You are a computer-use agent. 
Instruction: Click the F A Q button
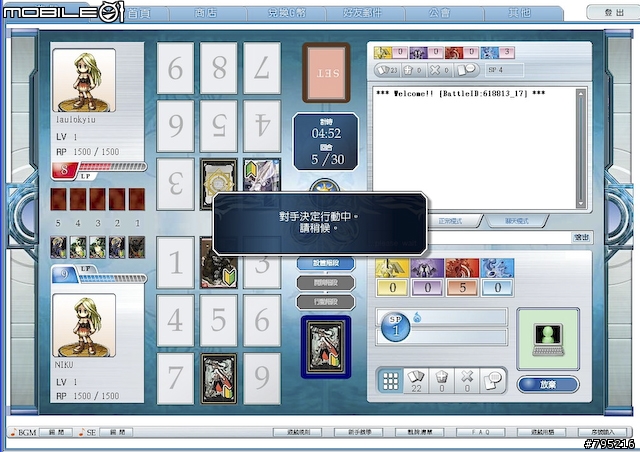pyautogui.click(x=480, y=432)
